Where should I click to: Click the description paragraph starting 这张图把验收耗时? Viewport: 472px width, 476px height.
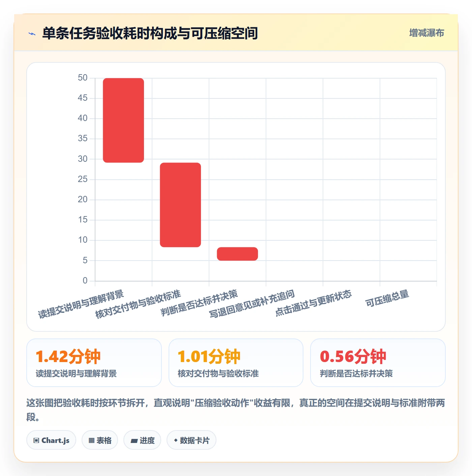point(236,410)
